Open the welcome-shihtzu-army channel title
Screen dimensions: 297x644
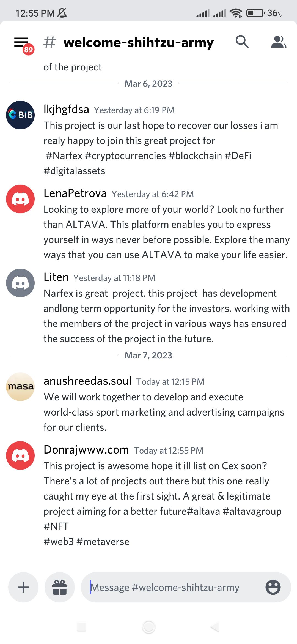(x=138, y=43)
